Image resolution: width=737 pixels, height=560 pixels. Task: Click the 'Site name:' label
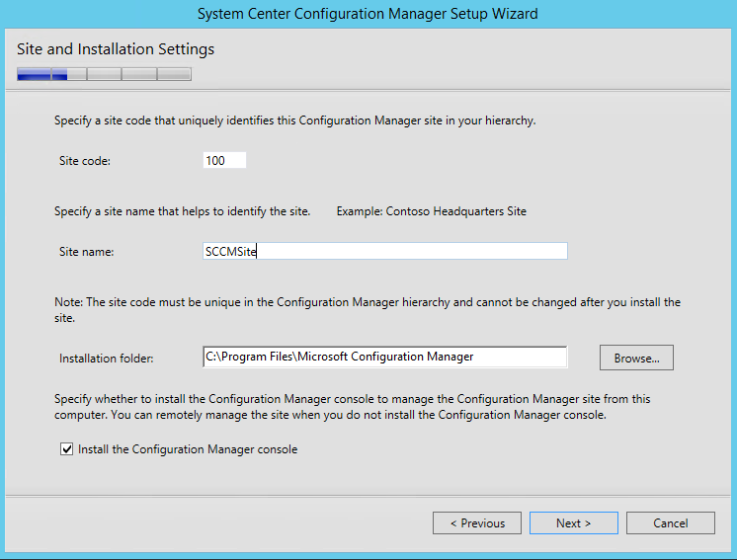[x=87, y=252]
